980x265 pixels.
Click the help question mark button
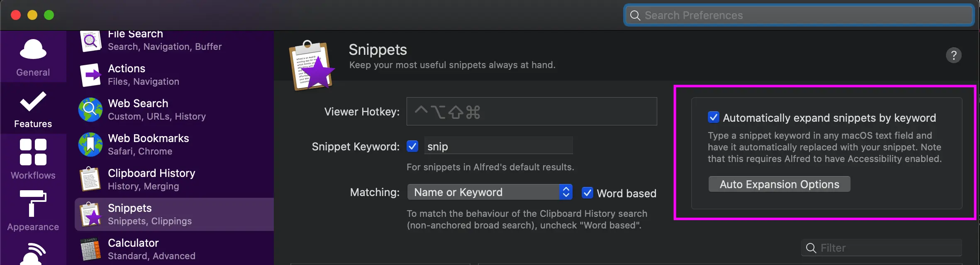(953, 55)
